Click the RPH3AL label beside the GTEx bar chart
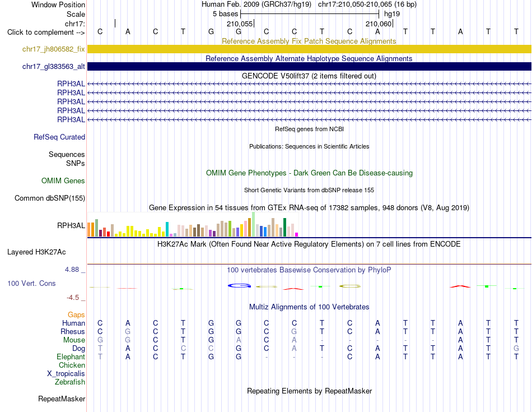Viewport: 532px width, 412px height. point(71,225)
